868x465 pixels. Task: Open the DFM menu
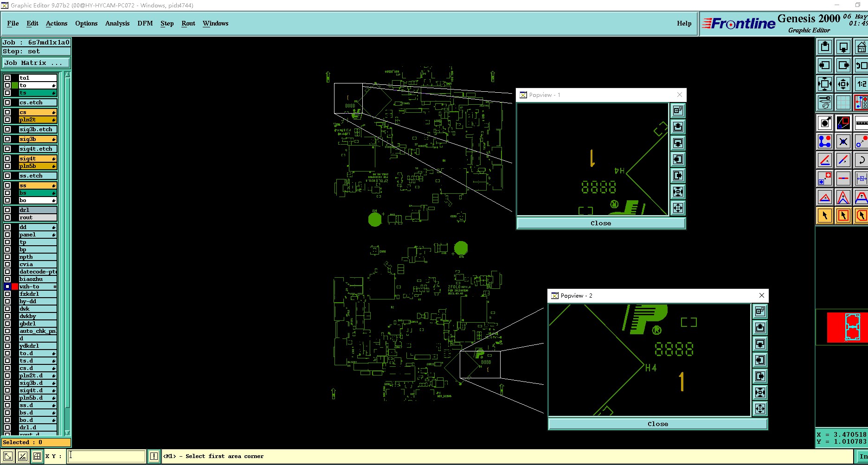coord(145,23)
